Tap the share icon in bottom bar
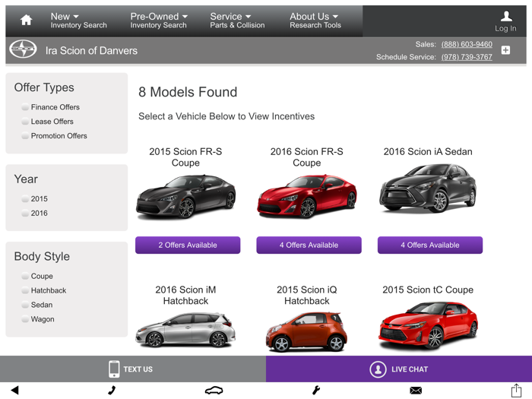 pos(516,390)
